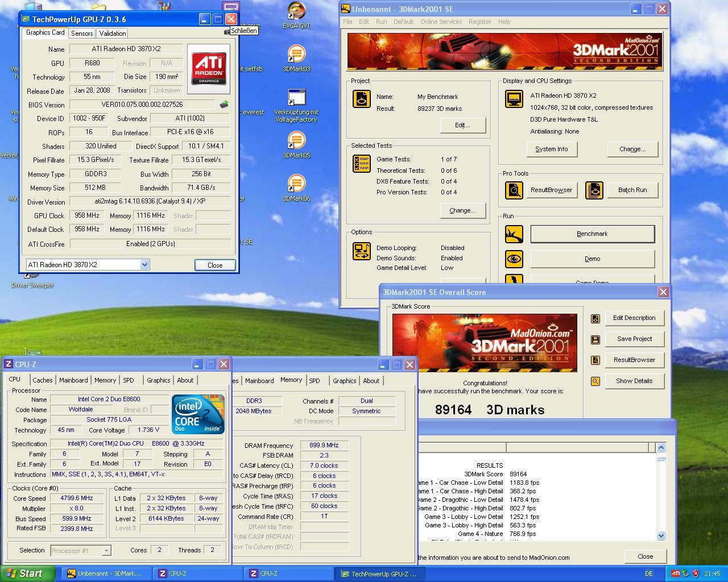This screenshot has width=728, height=582.
Task: Click the ResultBrowser button in Pro Tools
Action: click(x=551, y=190)
